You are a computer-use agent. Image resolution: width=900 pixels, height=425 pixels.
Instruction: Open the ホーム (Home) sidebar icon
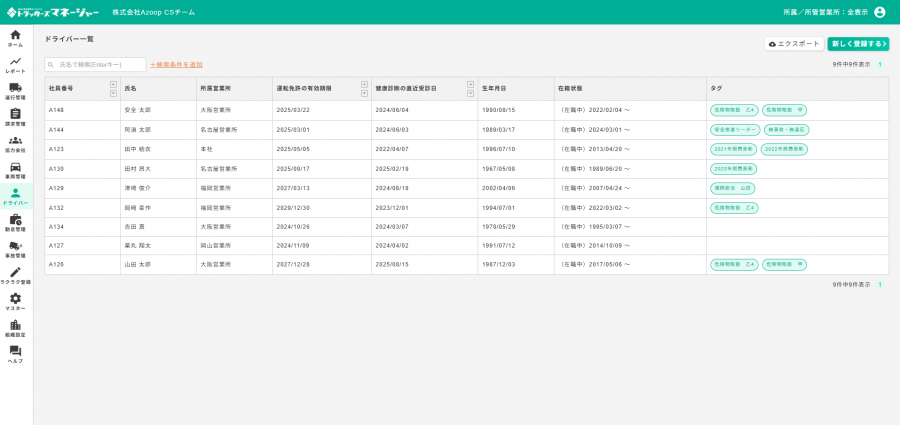(15, 38)
